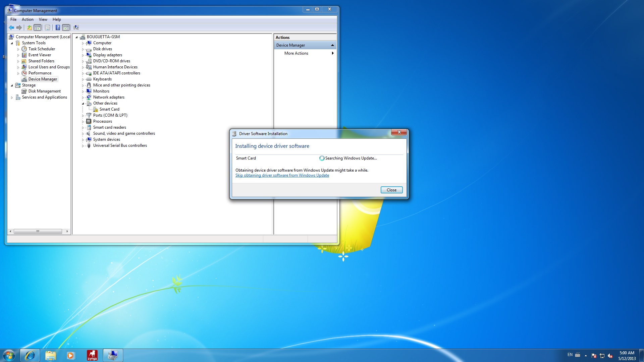Expand Ports (COM & LPT) arrow
Viewport: 644px width, 362px height.
tap(83, 116)
